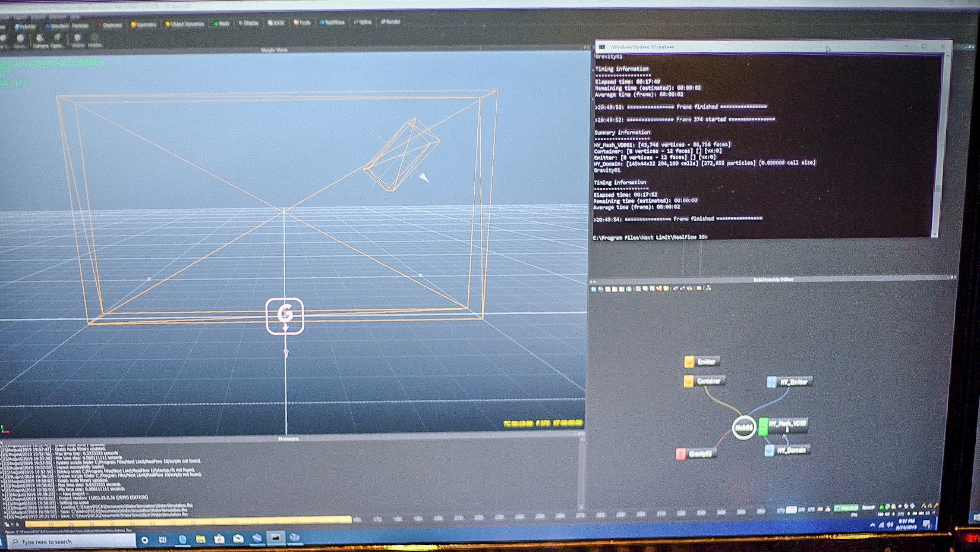Click the Hidden display icon
The width and height of the screenshot is (980, 552).
(94, 40)
